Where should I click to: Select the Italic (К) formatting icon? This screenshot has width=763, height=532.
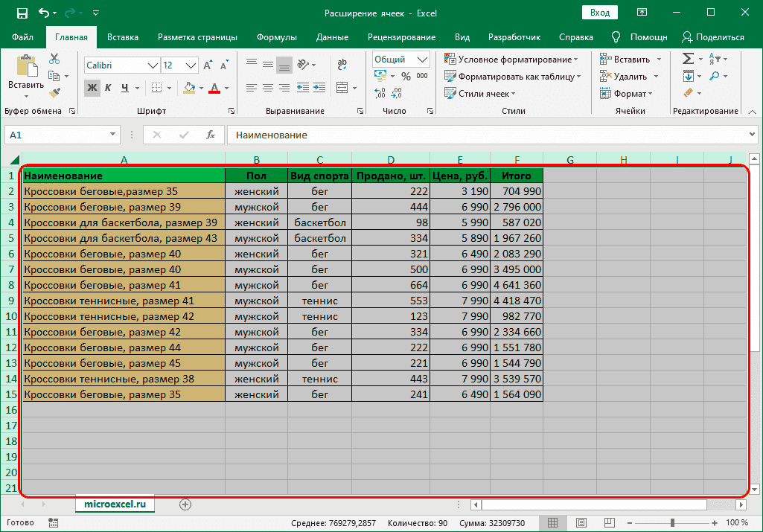click(109, 88)
